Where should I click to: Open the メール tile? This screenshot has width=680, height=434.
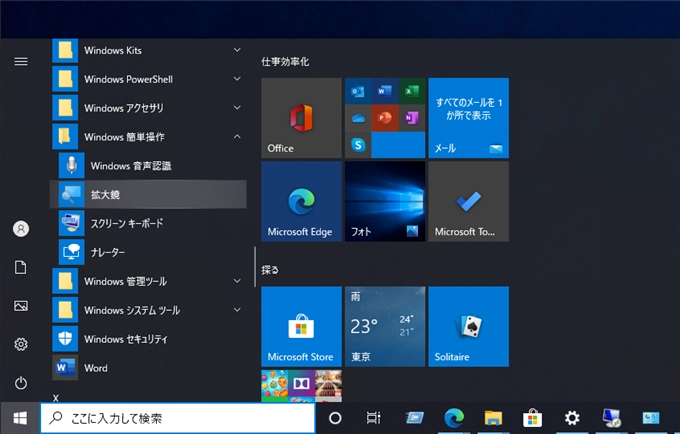468,118
